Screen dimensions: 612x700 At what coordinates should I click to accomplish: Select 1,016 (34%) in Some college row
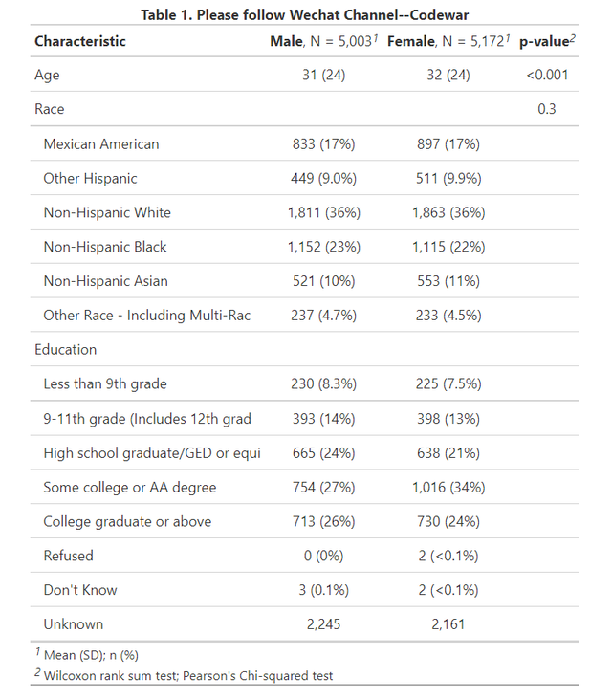pyautogui.click(x=448, y=487)
